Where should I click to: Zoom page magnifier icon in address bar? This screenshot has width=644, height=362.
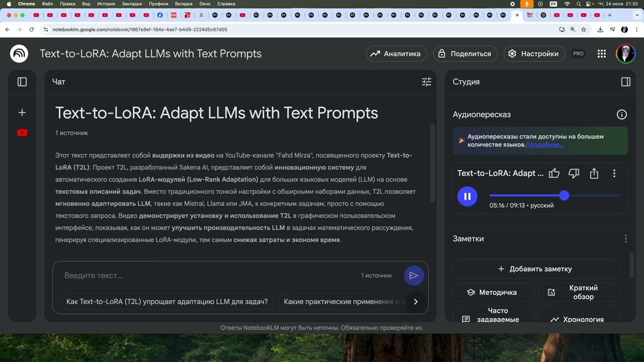pos(573,30)
